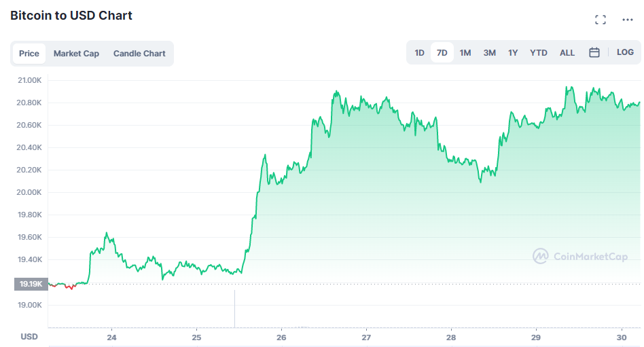Image resolution: width=644 pixels, height=347 pixels.
Task: Click the 20.60K y-axis label
Action: click(x=29, y=125)
